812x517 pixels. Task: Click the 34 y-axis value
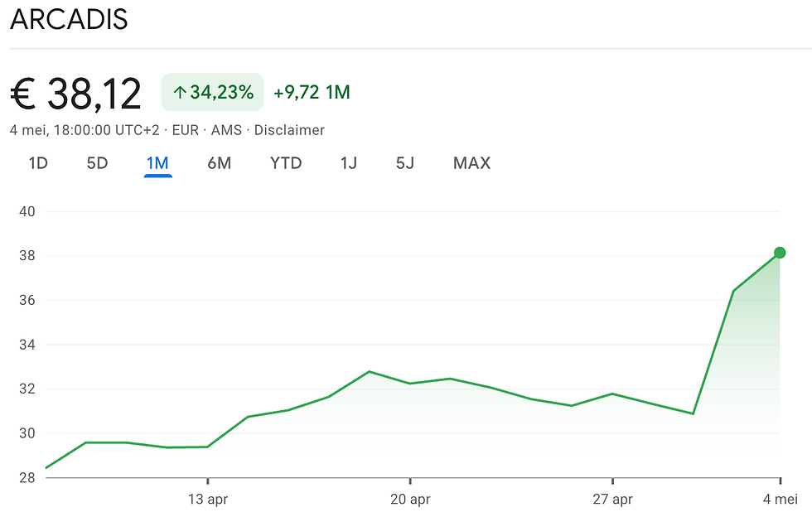(27, 345)
